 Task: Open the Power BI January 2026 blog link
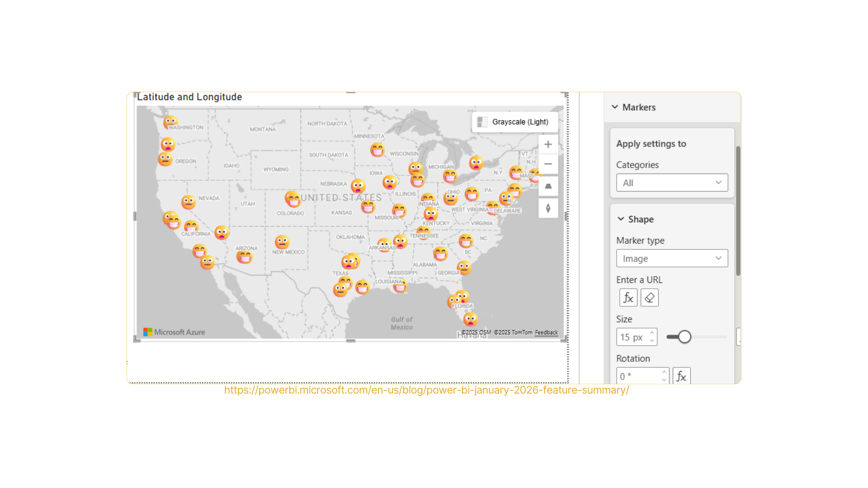tap(426, 390)
